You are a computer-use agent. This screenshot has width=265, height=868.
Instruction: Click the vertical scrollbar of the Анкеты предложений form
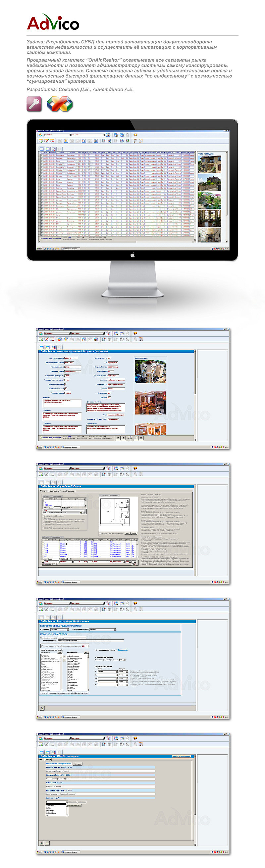click(195, 396)
